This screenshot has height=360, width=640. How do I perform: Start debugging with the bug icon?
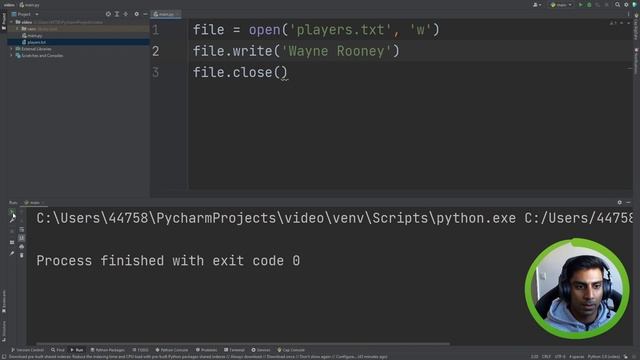(x=589, y=5)
